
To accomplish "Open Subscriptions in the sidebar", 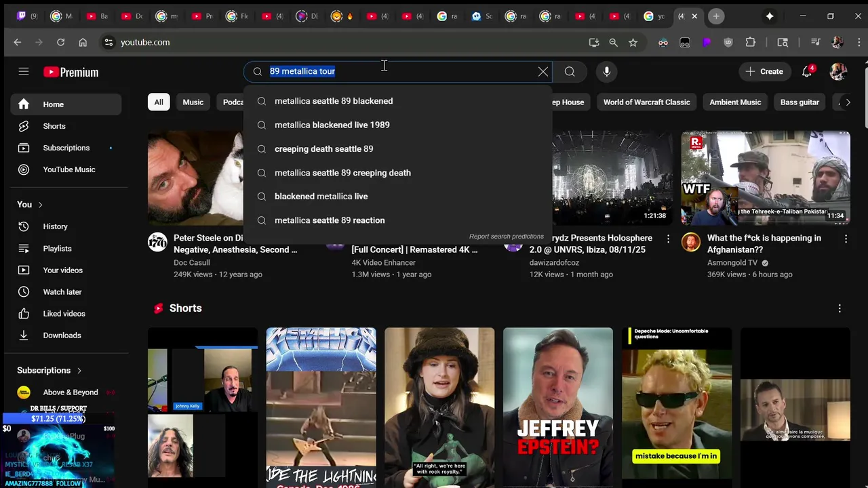I will pyautogui.click(x=66, y=148).
